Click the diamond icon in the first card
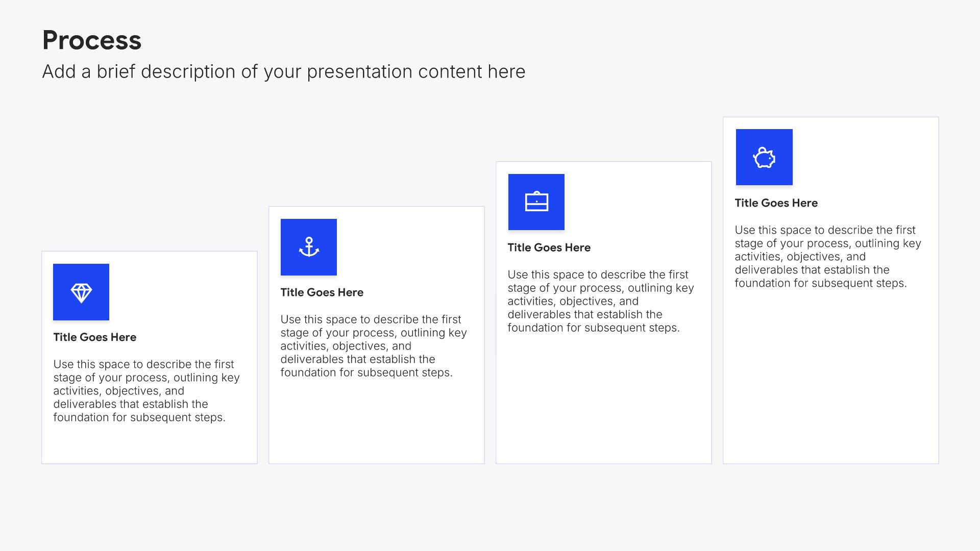 81,292
